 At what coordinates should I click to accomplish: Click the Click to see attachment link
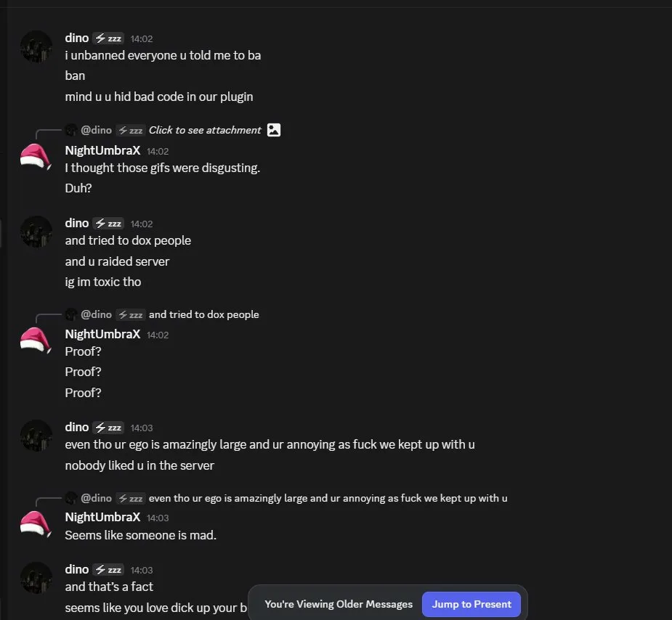coord(204,130)
